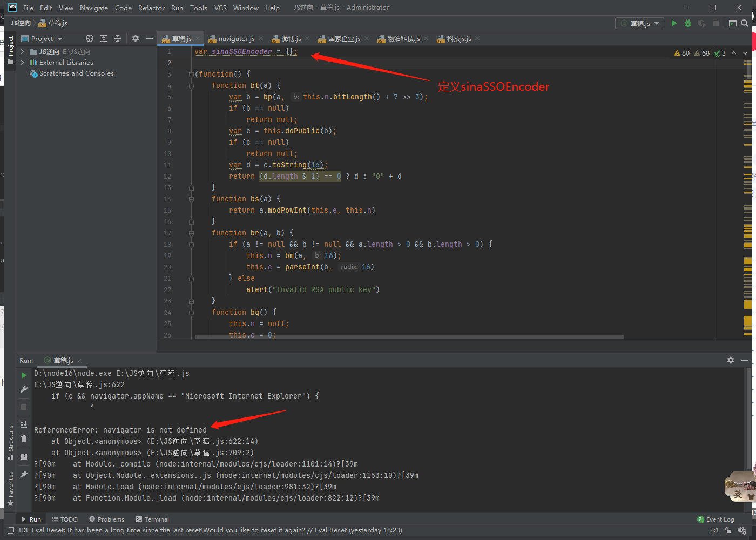Open the Navigate menu
The width and height of the screenshot is (756, 540).
tap(94, 8)
